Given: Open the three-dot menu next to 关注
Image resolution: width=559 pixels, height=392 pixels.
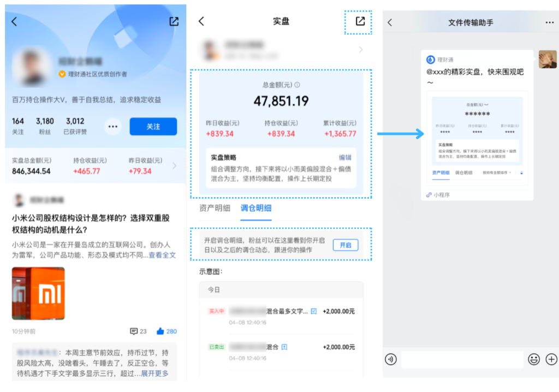Looking at the screenshot, I should click(113, 127).
